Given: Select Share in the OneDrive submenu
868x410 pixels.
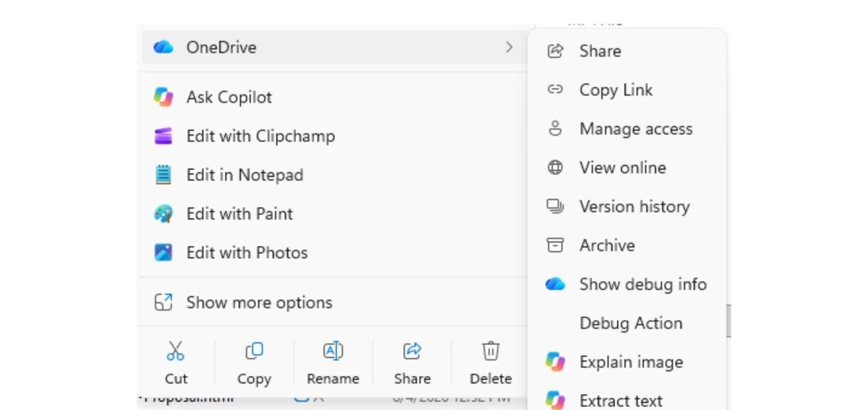Looking at the screenshot, I should pos(627,51).
